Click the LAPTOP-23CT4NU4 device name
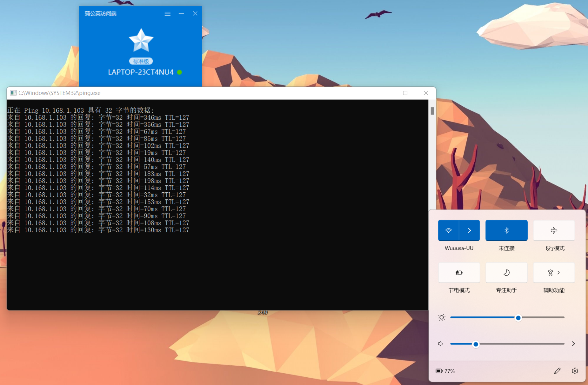 (141, 72)
